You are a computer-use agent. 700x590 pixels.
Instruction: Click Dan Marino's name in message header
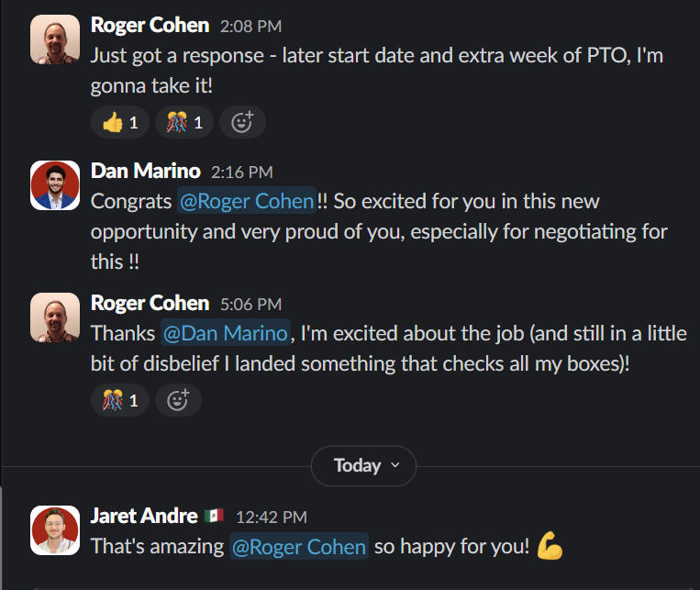click(x=146, y=172)
